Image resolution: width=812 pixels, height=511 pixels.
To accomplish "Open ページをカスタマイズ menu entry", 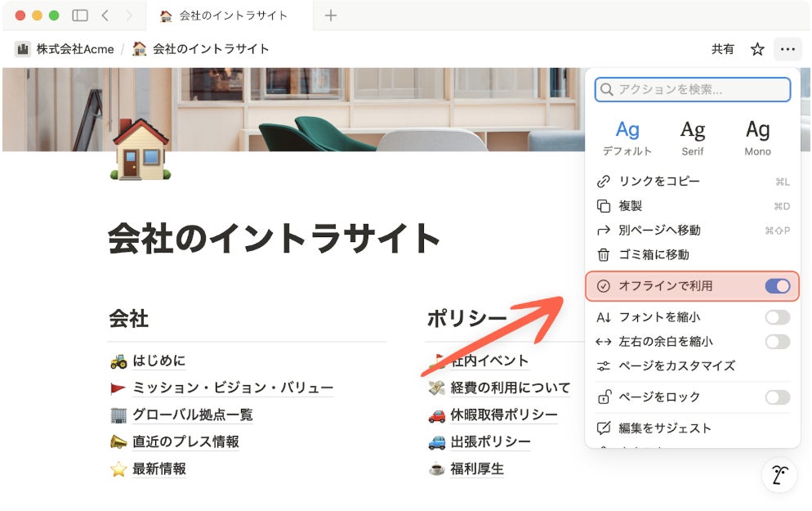I will pyautogui.click(x=693, y=366).
